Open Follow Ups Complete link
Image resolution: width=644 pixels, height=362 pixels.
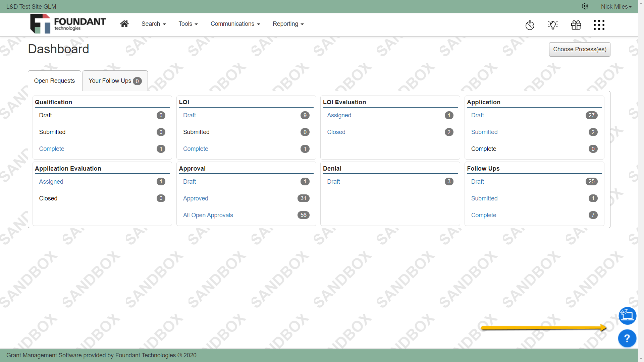point(484,215)
